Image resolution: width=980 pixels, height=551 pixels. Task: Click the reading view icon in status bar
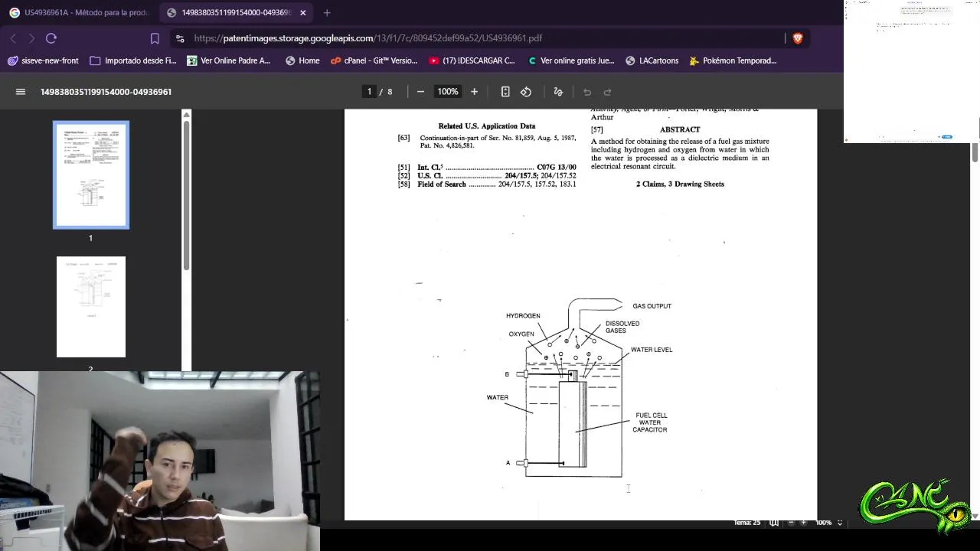[774, 523]
